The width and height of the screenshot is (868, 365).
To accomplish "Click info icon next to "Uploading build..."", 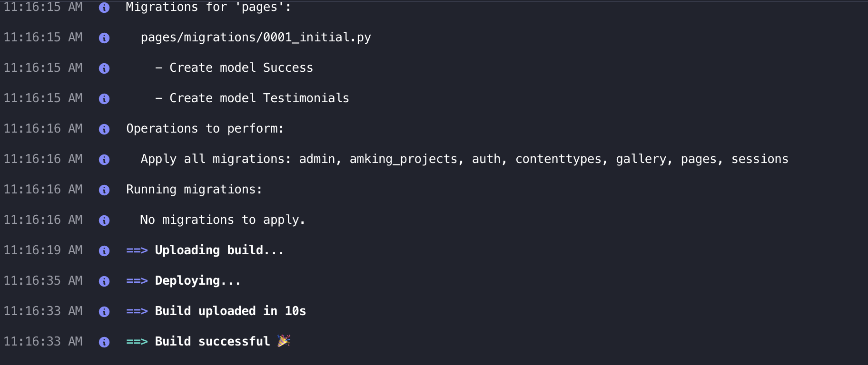I will click(x=104, y=251).
